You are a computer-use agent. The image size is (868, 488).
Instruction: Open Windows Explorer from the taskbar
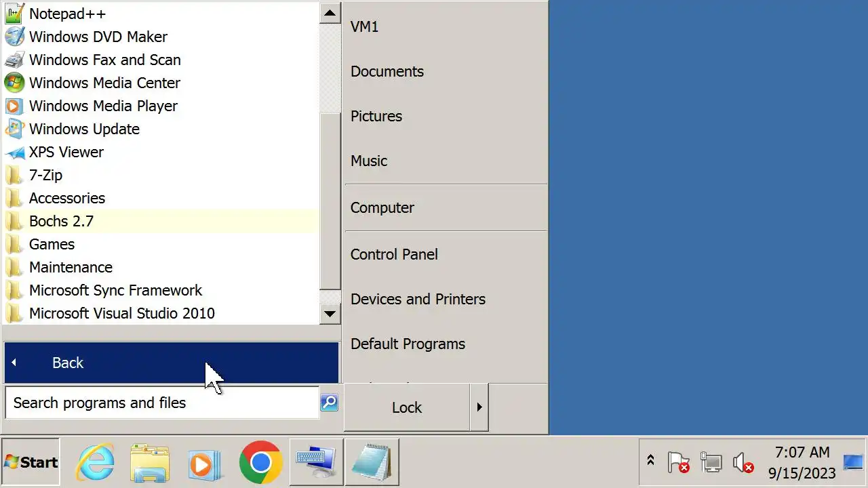pyautogui.click(x=150, y=462)
